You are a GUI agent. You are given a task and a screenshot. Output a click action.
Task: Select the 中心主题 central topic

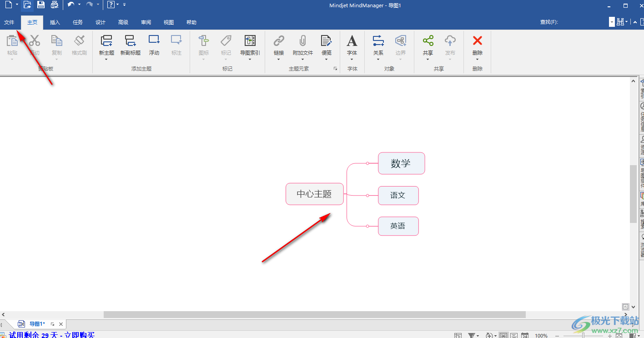point(315,194)
